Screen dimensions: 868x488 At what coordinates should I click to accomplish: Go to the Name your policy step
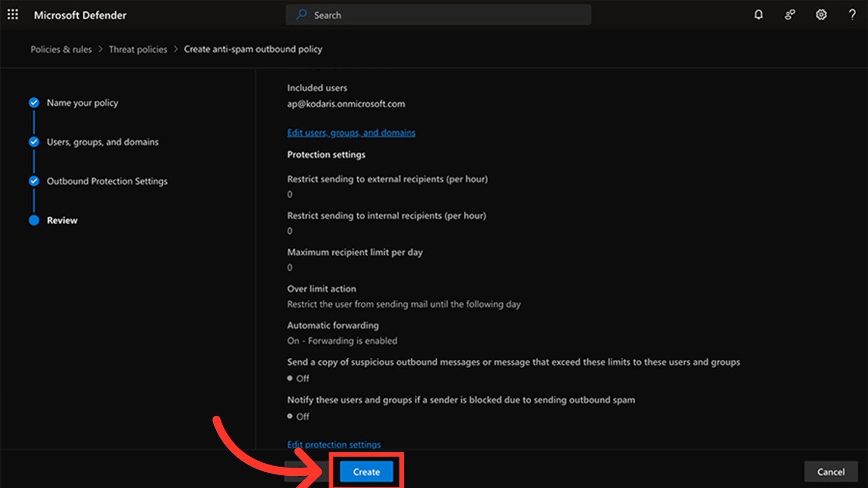(82, 103)
